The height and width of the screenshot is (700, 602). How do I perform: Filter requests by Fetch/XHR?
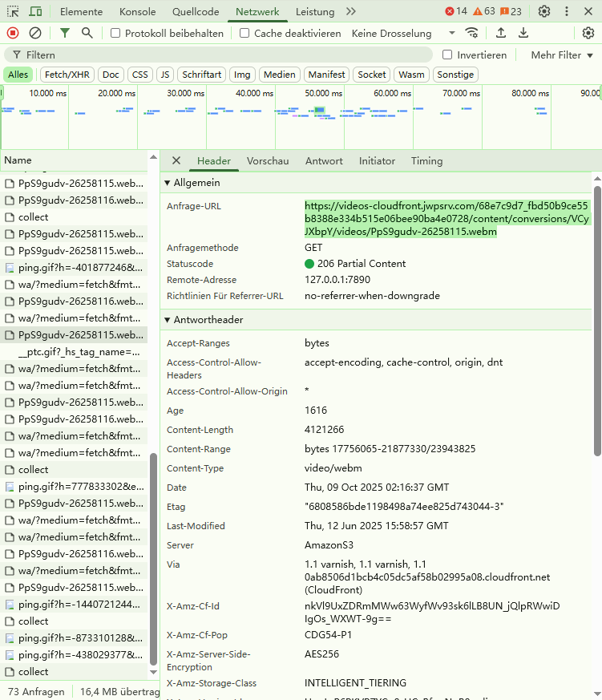coord(67,75)
